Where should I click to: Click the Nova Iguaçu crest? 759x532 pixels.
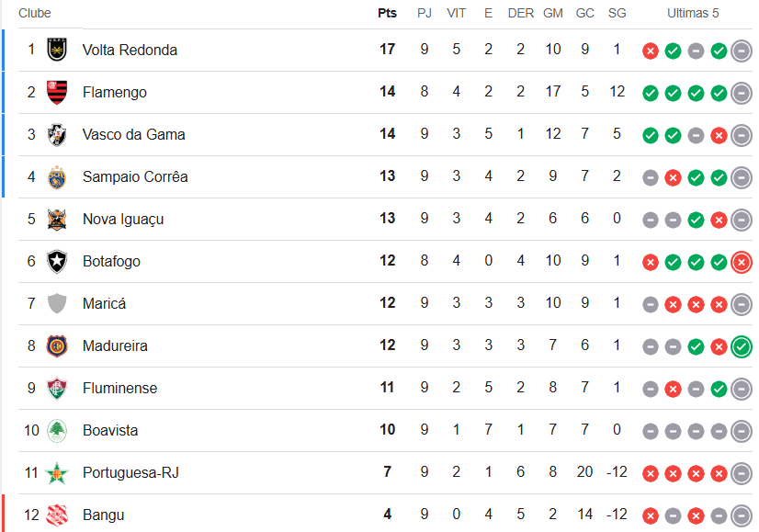57,219
